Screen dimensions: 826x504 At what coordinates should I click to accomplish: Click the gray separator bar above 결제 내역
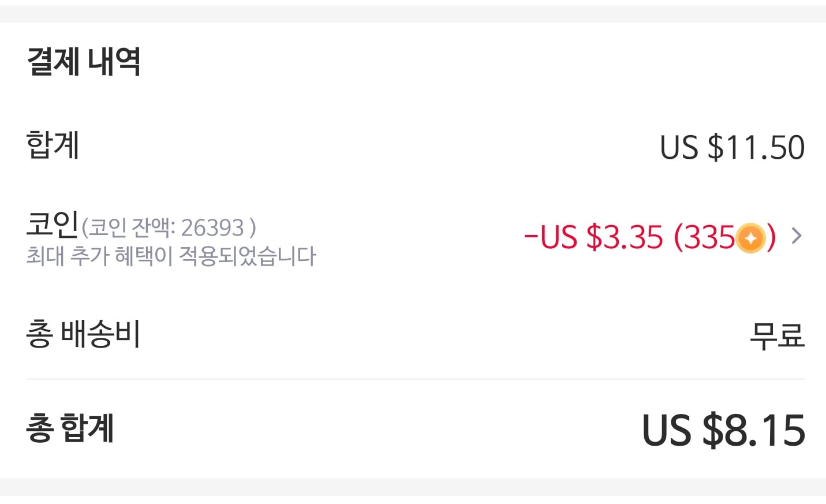(x=413, y=14)
